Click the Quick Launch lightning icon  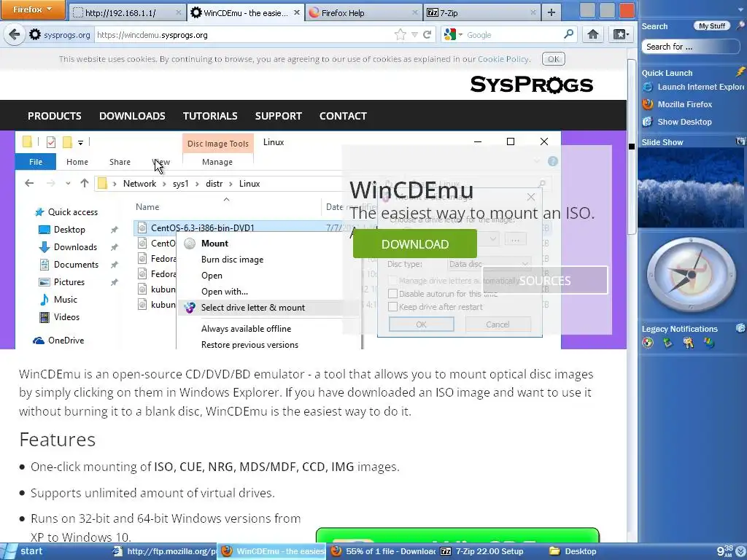(740, 72)
